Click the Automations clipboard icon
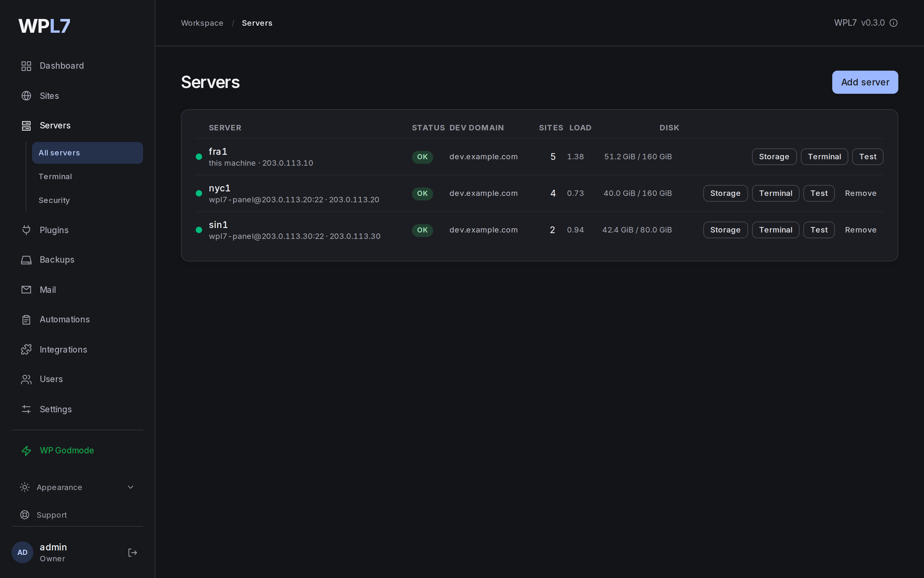The image size is (924, 578). [x=26, y=320]
